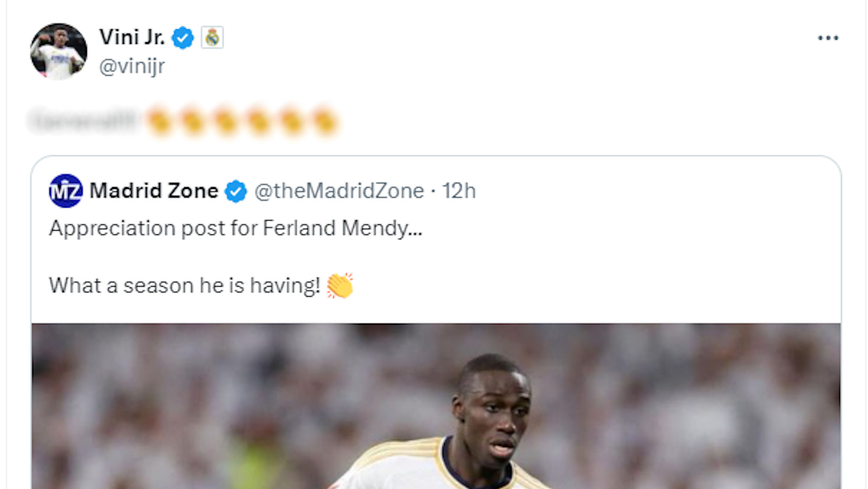Click Madrid Zone's blue verified badge

[x=236, y=191]
